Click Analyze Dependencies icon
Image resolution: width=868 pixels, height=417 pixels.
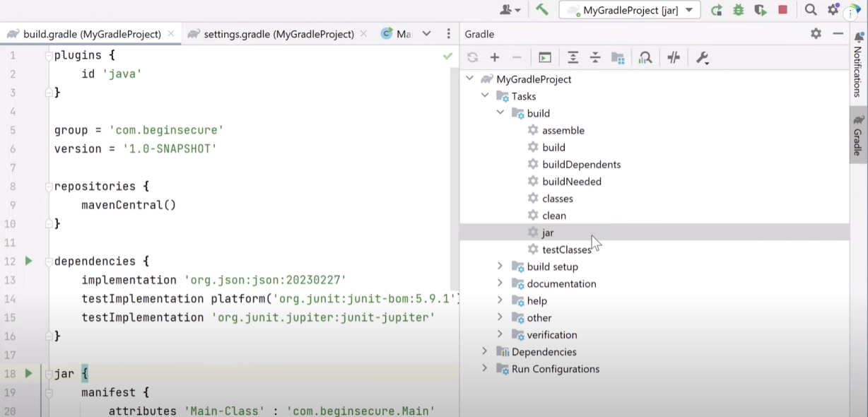pos(645,58)
